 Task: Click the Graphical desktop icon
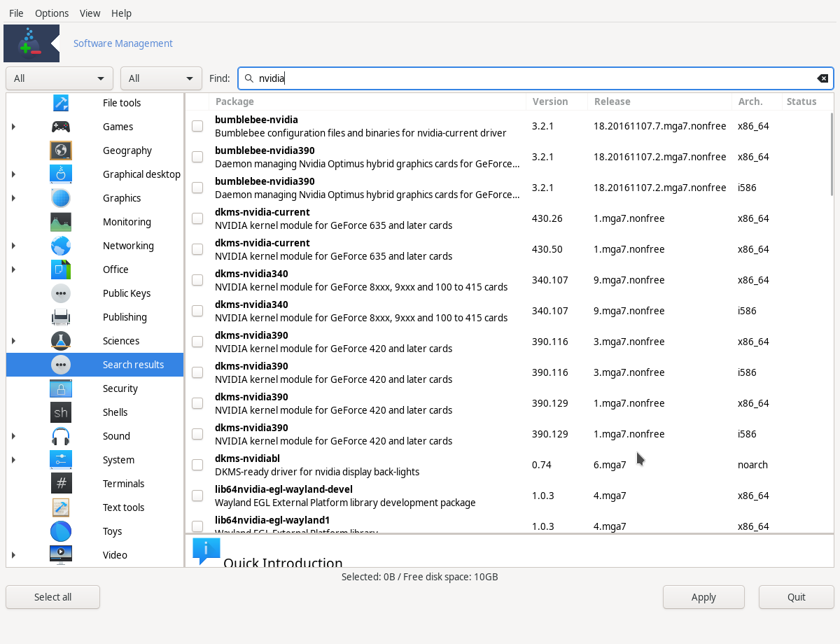coord(61,174)
